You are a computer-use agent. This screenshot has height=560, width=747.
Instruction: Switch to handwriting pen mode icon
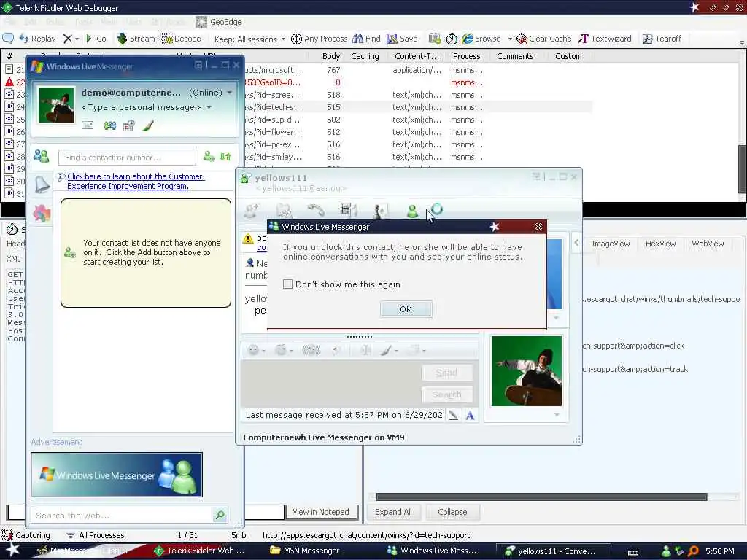[453, 415]
